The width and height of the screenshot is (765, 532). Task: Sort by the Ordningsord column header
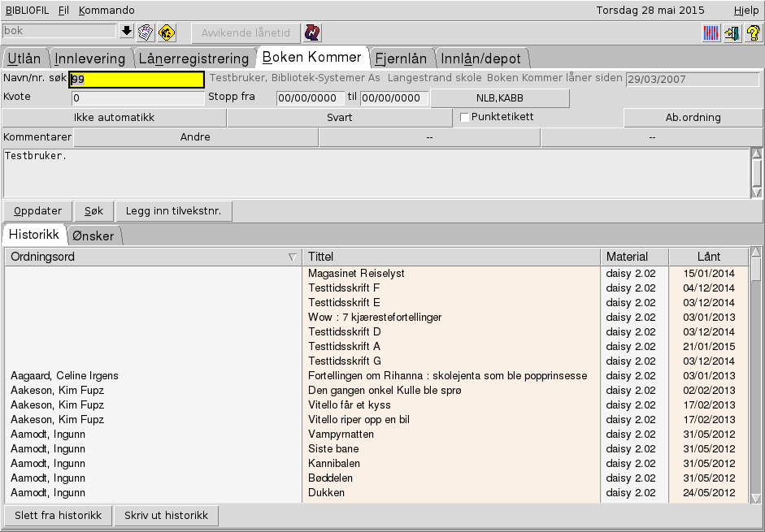(153, 257)
